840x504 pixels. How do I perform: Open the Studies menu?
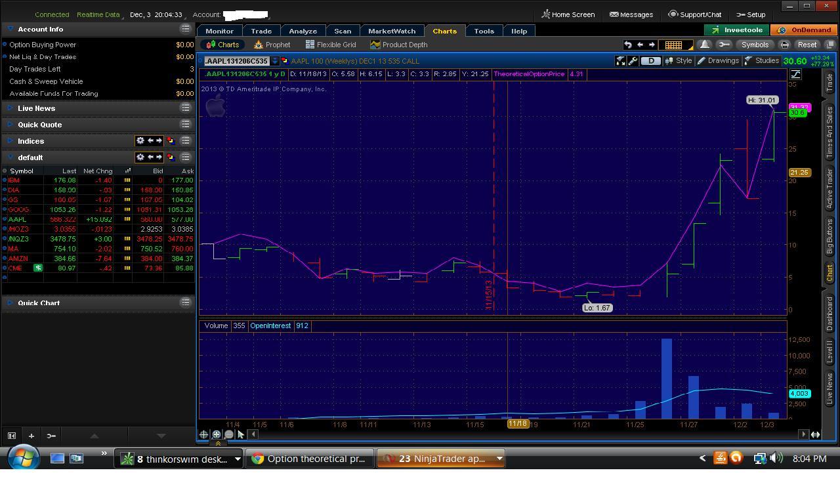762,61
